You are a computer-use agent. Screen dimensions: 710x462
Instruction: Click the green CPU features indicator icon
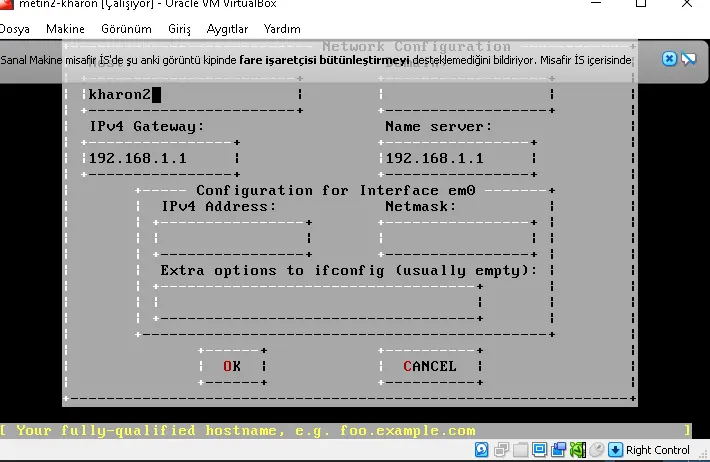tap(577, 450)
